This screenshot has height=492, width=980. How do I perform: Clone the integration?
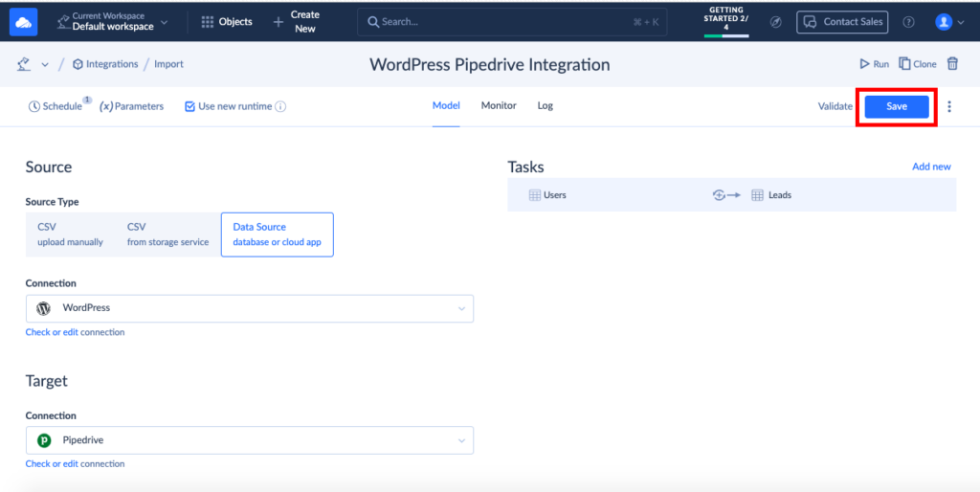click(918, 64)
